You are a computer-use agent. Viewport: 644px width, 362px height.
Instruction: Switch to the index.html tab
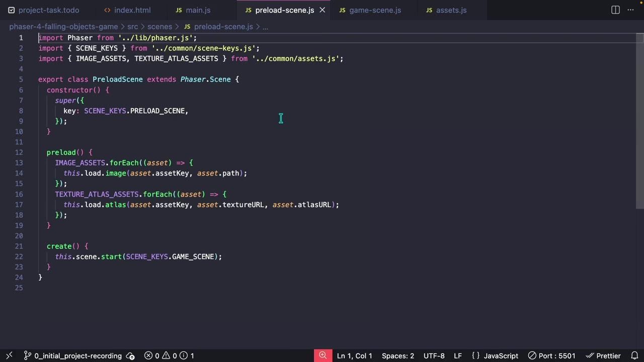click(127, 10)
